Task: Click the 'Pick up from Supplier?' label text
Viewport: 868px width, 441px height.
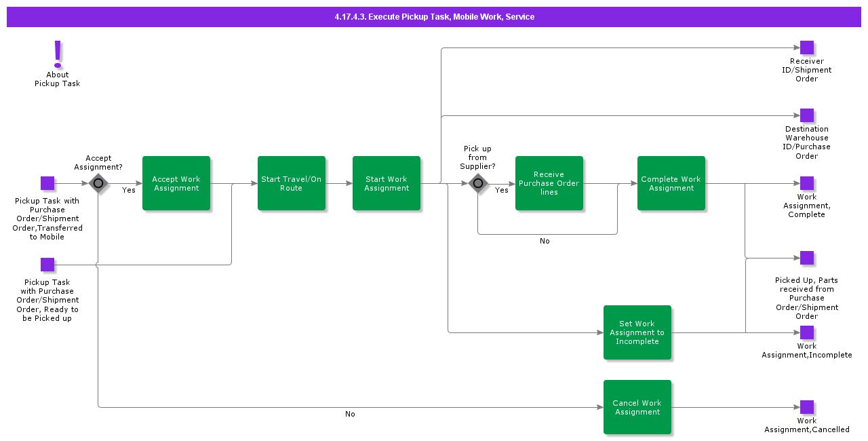Action: (x=478, y=157)
